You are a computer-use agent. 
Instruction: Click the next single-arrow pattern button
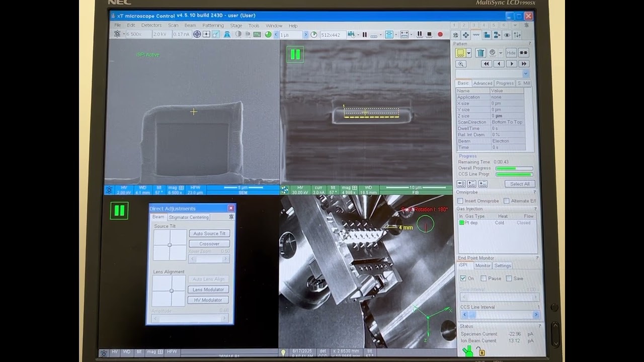[x=512, y=64]
